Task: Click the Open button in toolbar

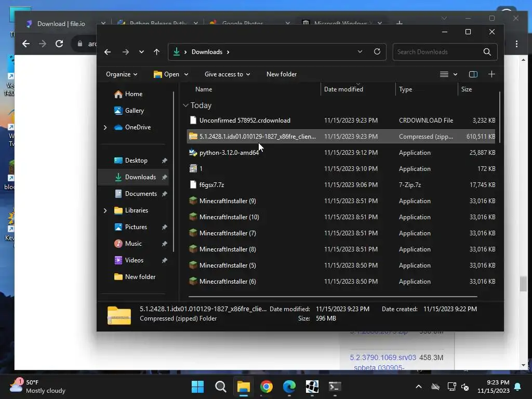Action: pyautogui.click(x=167, y=74)
